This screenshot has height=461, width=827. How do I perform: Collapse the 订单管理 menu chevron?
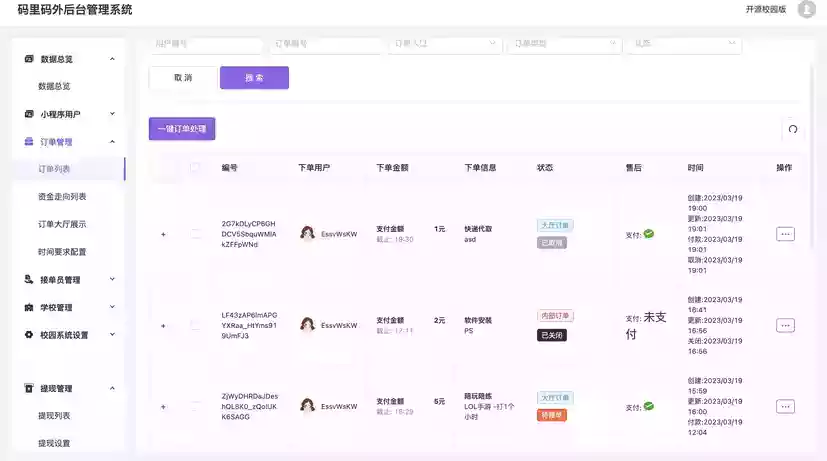tap(112, 141)
